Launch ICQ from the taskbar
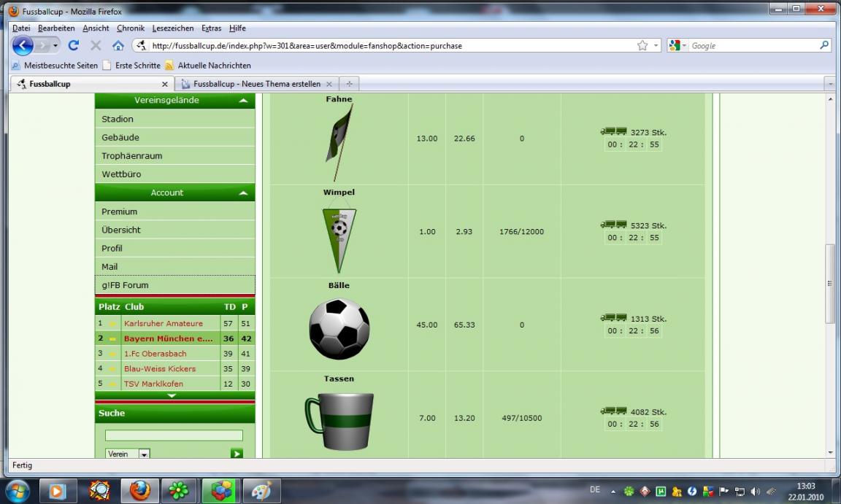This screenshot has height=504, width=841. (x=178, y=491)
